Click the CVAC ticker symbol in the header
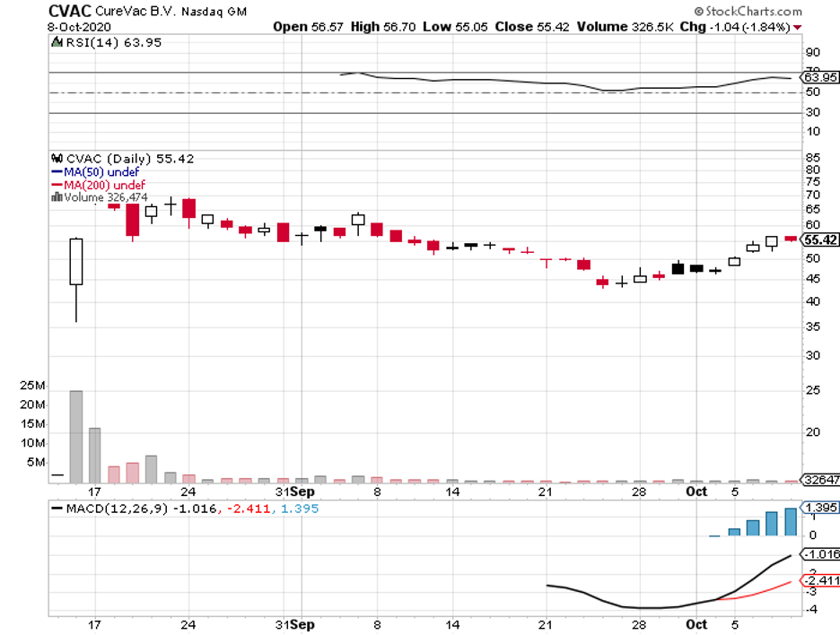The image size is (840, 635). (69, 11)
